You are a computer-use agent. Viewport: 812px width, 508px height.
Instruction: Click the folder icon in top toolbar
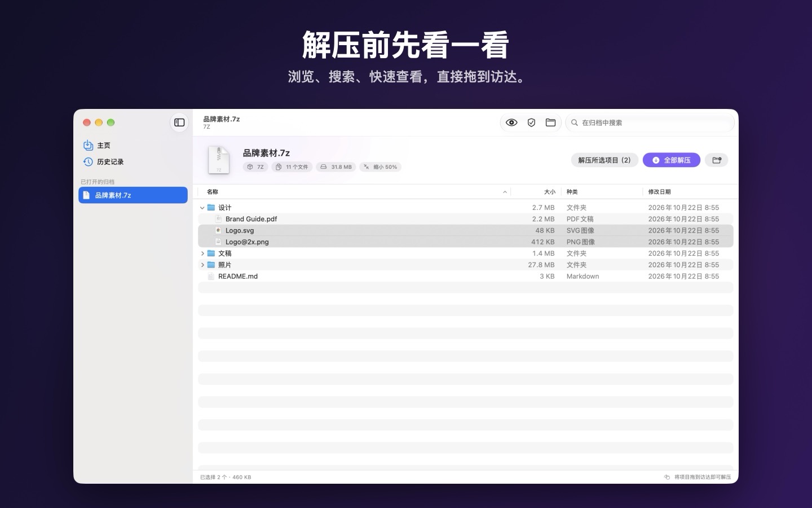(551, 122)
